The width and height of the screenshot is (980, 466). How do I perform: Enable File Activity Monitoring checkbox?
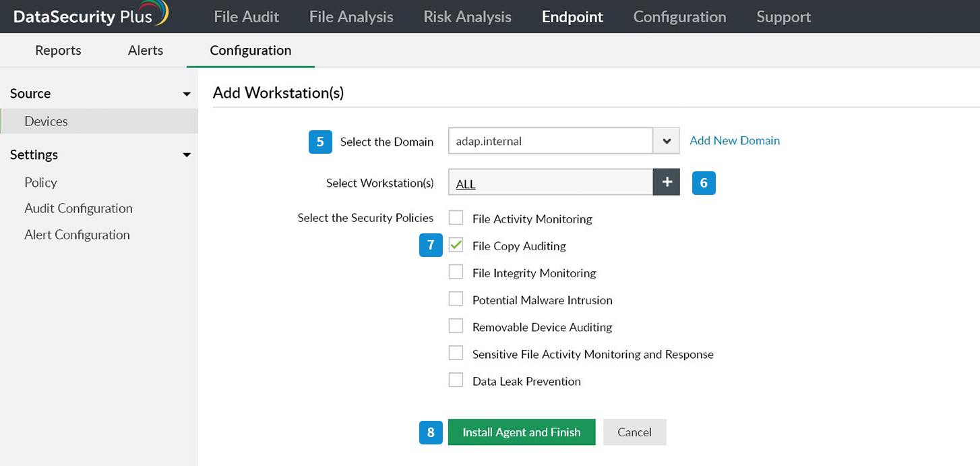(456, 218)
